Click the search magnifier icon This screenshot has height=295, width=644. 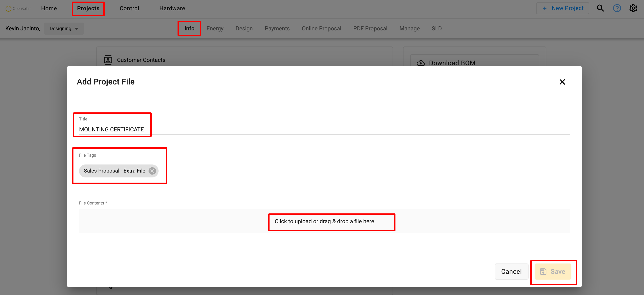pos(600,8)
